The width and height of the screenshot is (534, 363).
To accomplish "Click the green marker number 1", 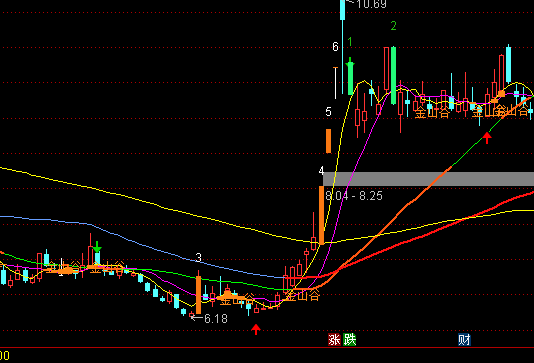I will 350,42.
